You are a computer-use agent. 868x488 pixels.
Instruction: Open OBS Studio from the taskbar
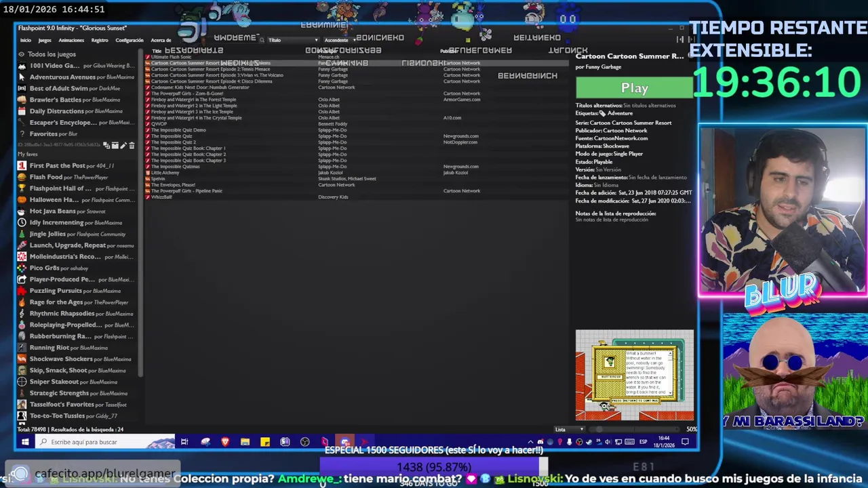[x=304, y=442]
